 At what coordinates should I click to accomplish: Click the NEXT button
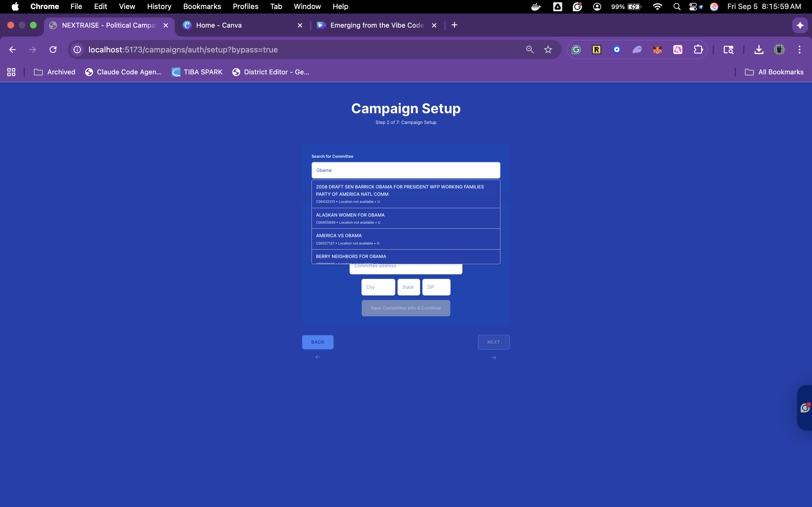pos(493,342)
